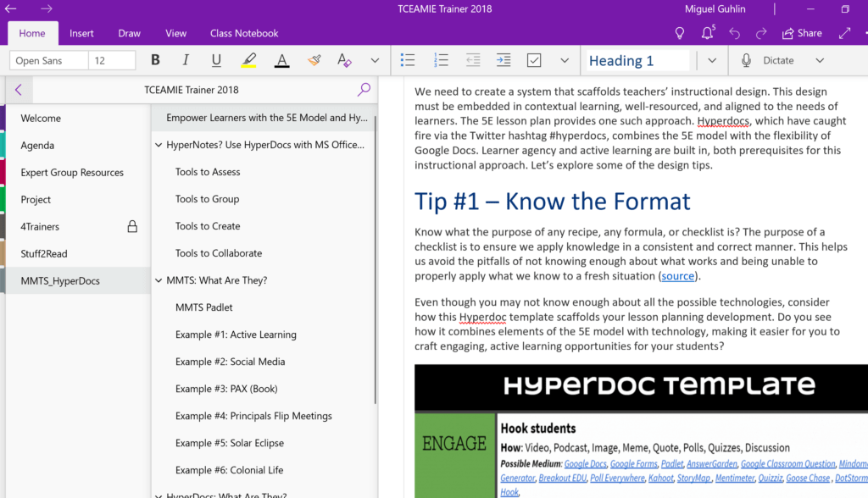Open Dictate language options dropdown
868x498 pixels.
[x=820, y=60]
